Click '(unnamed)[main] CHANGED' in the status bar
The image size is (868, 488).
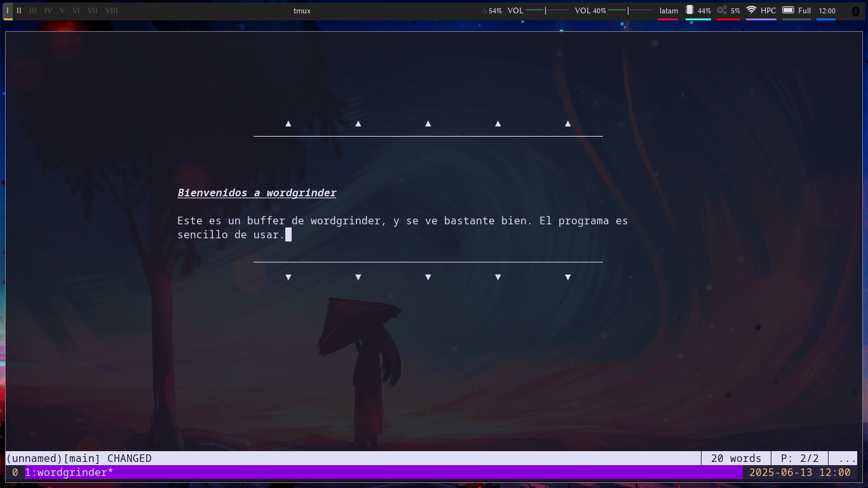[x=79, y=458]
